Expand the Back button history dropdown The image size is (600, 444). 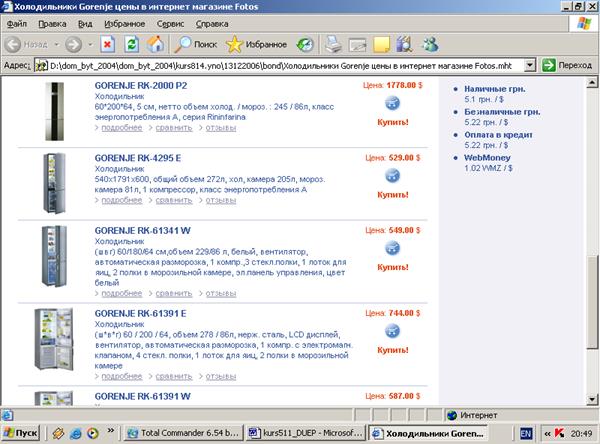55,44
